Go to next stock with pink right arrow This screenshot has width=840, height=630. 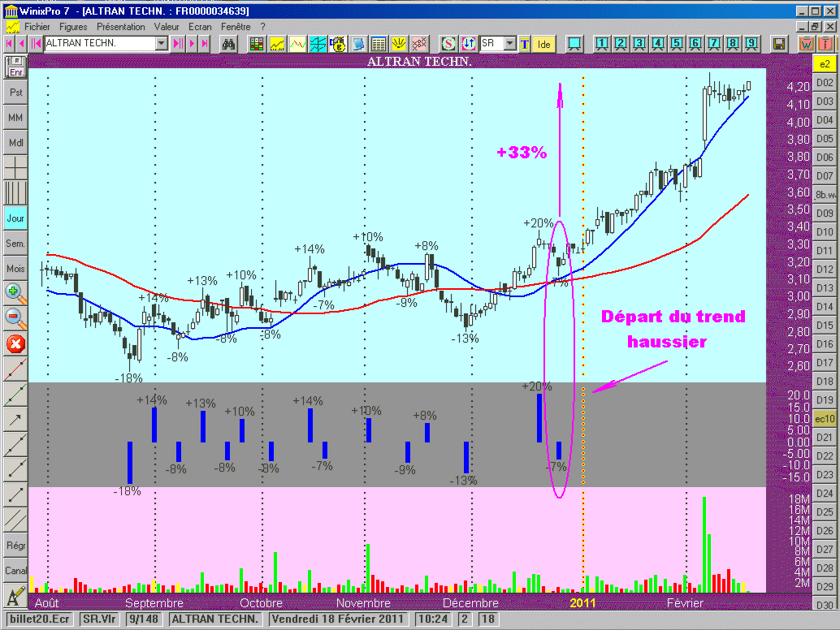coord(192,44)
